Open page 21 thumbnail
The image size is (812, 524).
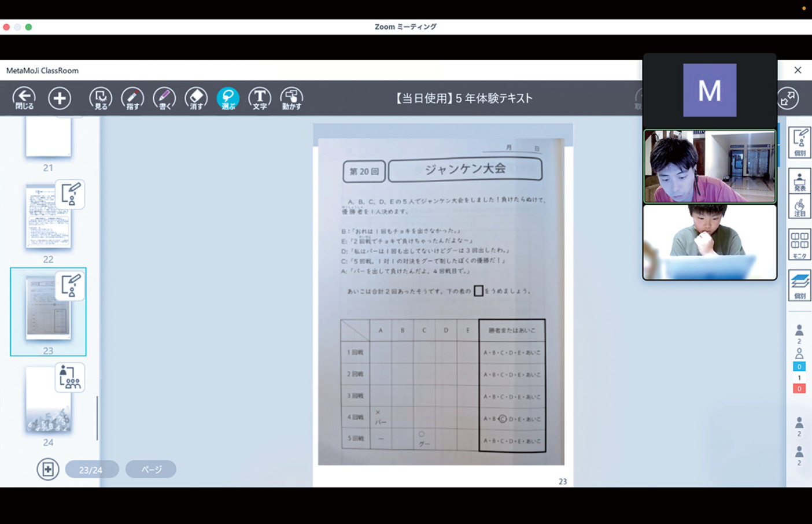[x=48, y=136]
